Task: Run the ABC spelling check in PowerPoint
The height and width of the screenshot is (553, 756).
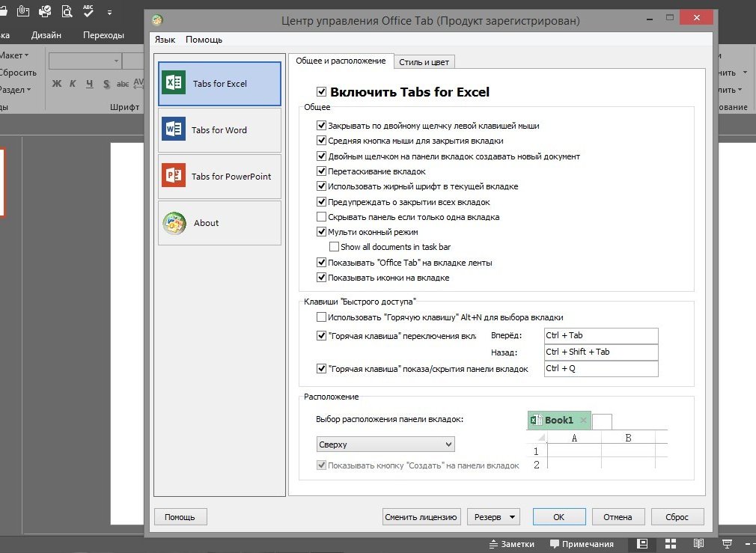Action: 88,10
